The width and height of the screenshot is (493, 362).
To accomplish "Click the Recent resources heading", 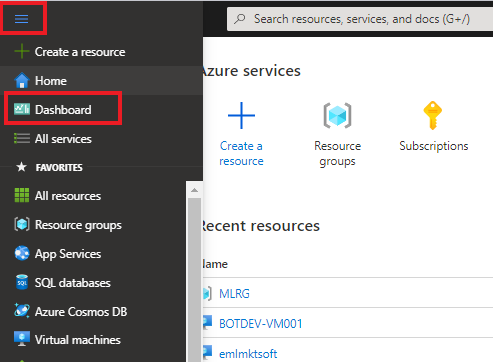I will 261,226.
